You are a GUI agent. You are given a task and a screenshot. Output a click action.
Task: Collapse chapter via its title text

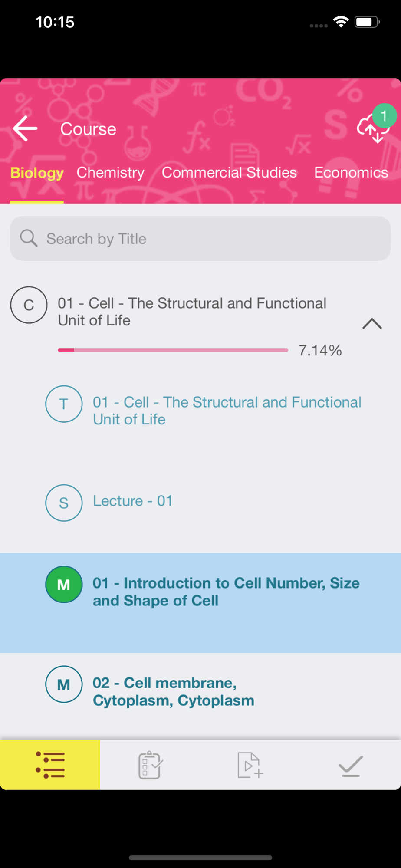tap(192, 312)
